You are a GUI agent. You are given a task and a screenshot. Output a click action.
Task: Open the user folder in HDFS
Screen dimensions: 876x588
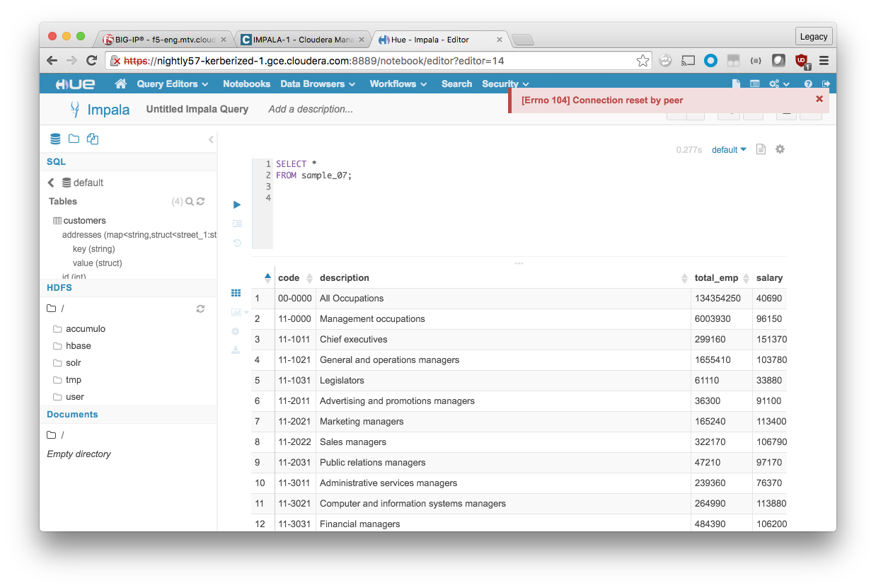click(x=75, y=397)
